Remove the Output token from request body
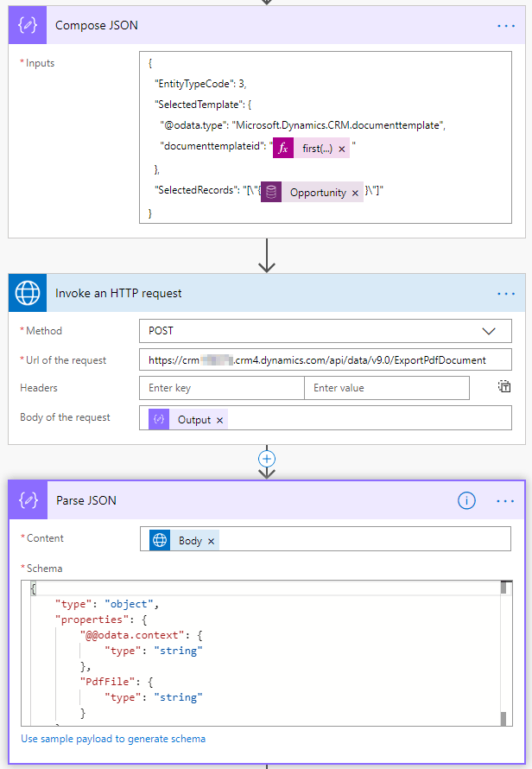 coord(219,420)
